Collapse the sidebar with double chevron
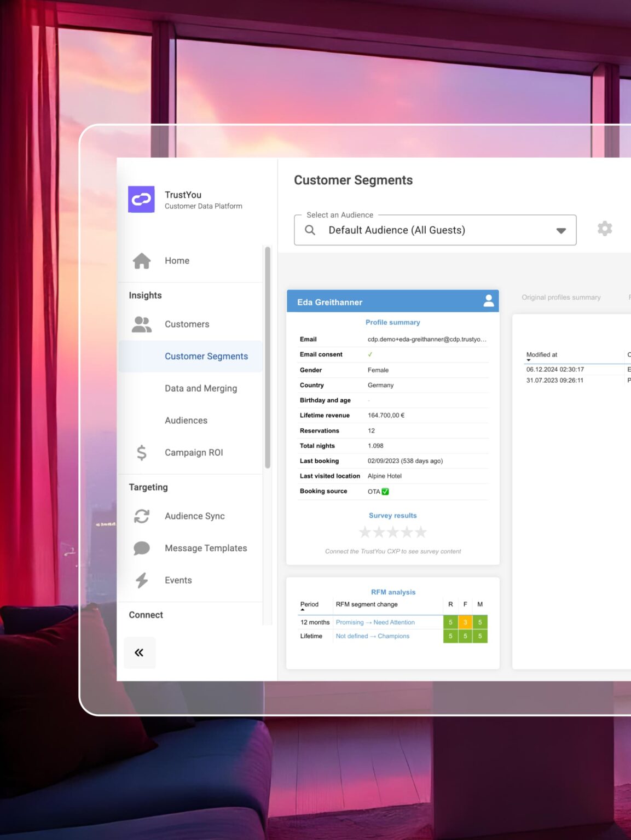The width and height of the screenshot is (631, 840). click(x=140, y=652)
